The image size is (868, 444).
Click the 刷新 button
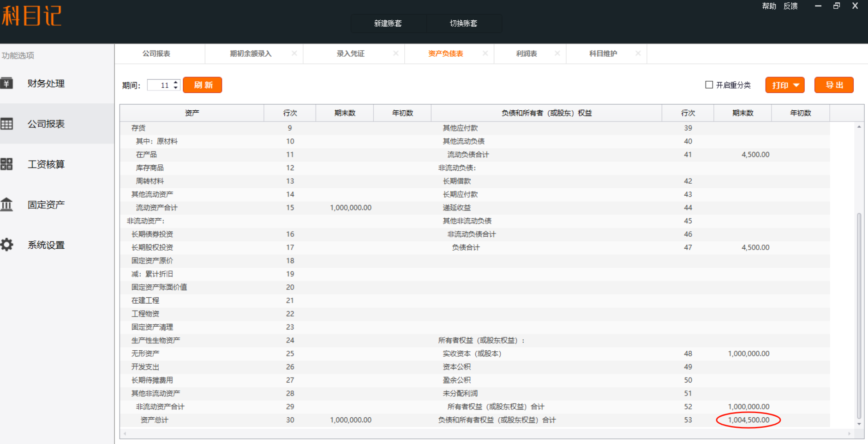click(x=203, y=85)
